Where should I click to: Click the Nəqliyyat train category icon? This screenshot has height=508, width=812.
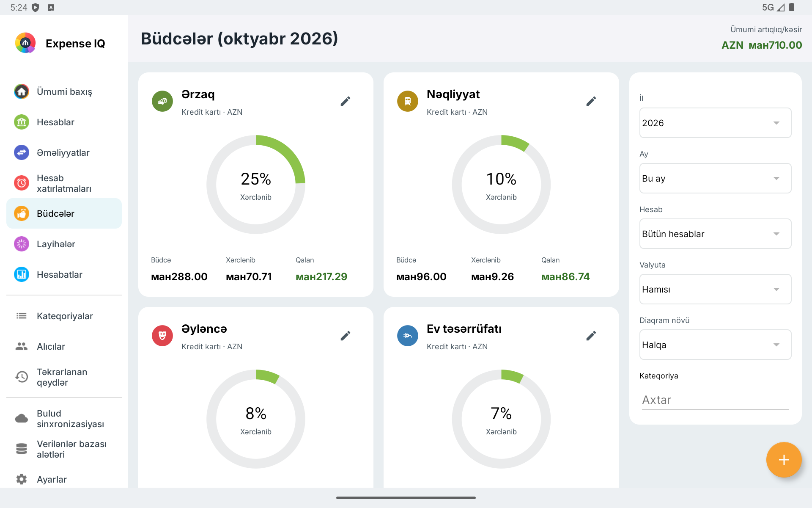pyautogui.click(x=408, y=101)
